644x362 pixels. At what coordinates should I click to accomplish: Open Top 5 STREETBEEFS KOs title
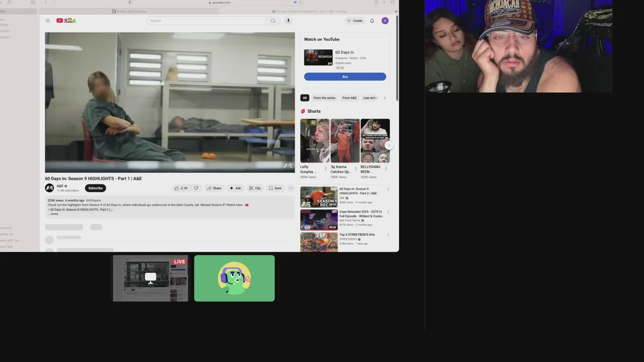[x=357, y=235]
